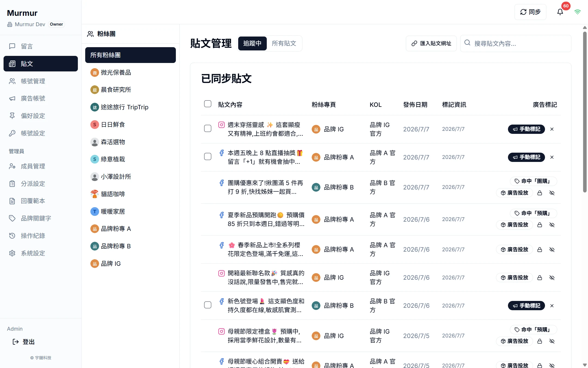Open 廣告帳號 in the sidebar
The height and width of the screenshot is (368, 588).
41,98
